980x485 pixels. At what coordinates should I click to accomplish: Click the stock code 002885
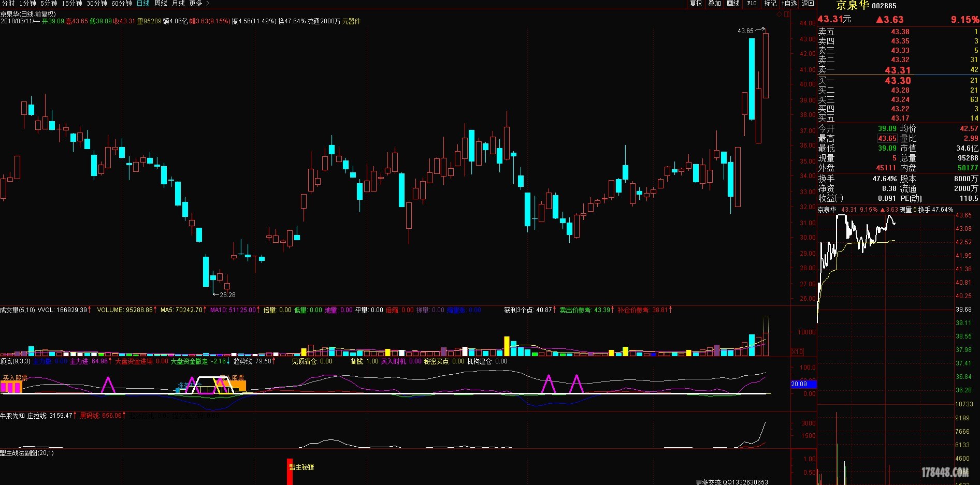[884, 6]
